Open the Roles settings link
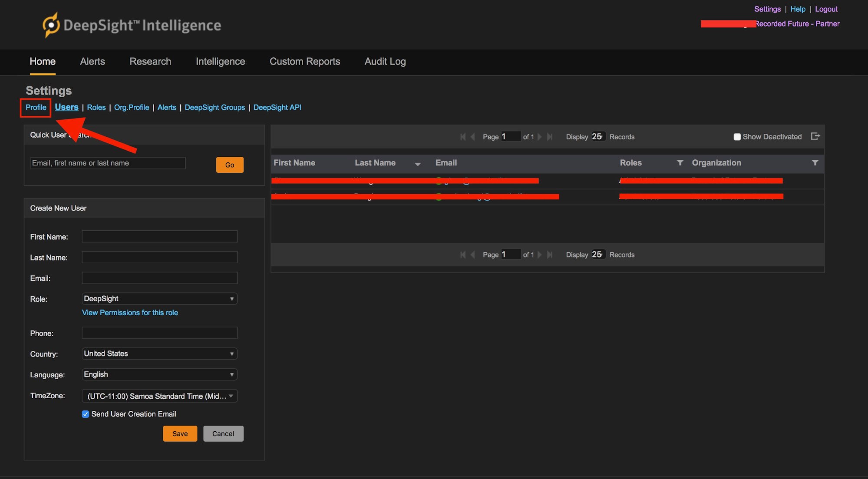Viewport: 868px width, 479px height. coord(96,107)
